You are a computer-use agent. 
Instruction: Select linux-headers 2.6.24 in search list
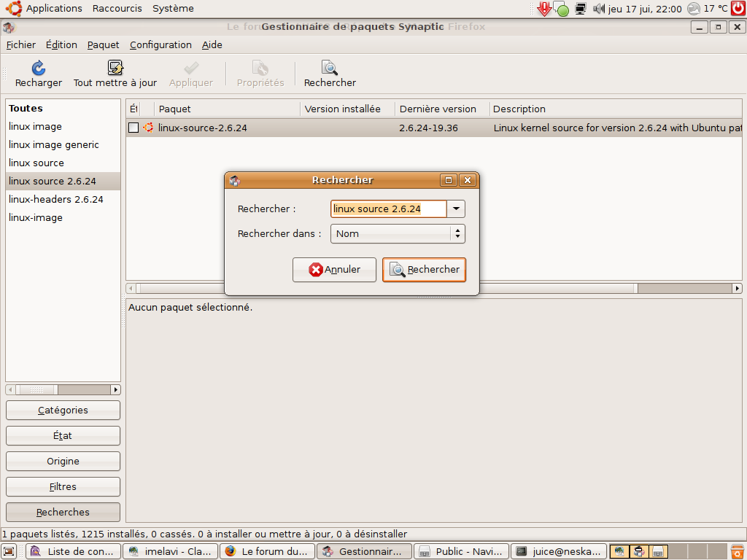tap(56, 199)
